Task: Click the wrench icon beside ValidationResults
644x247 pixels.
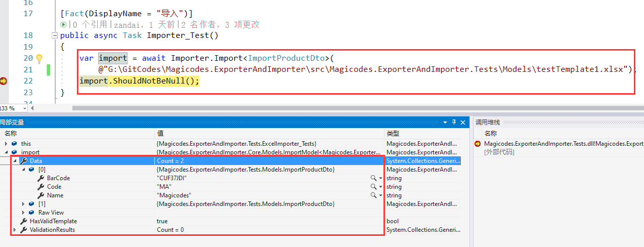Action: coord(23,230)
